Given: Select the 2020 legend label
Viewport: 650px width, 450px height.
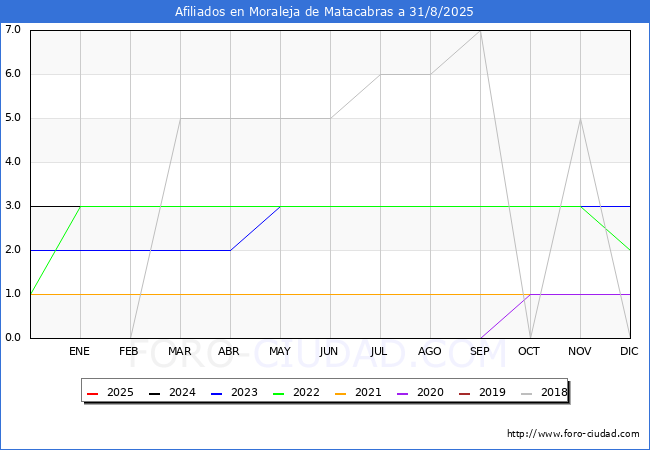Looking at the screenshot, I should pyautogui.click(x=430, y=392).
